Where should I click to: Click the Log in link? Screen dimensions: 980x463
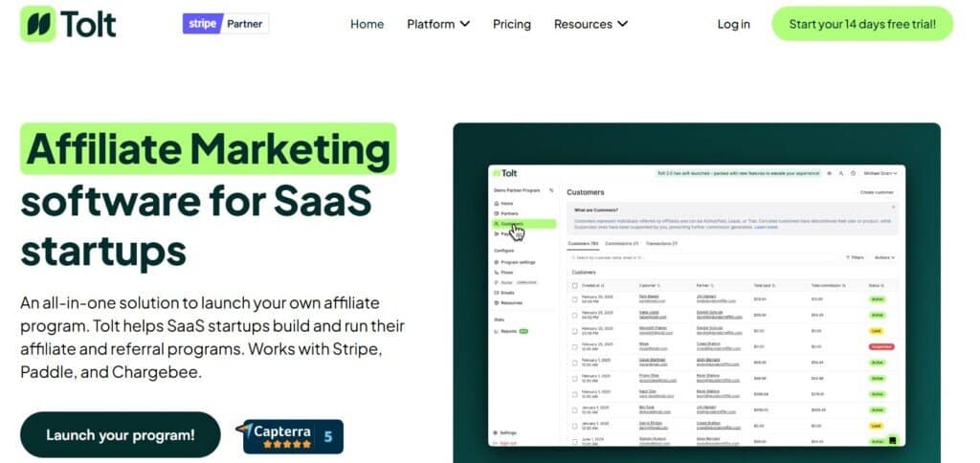click(734, 24)
